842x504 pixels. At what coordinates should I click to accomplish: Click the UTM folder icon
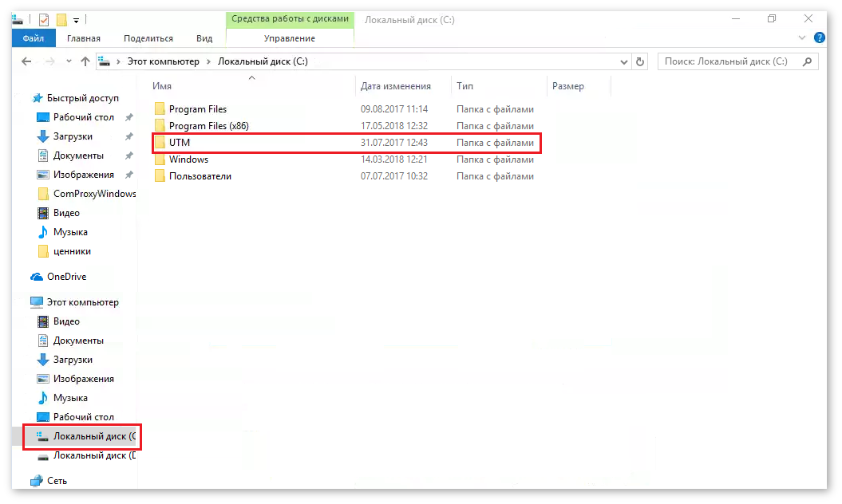160,143
